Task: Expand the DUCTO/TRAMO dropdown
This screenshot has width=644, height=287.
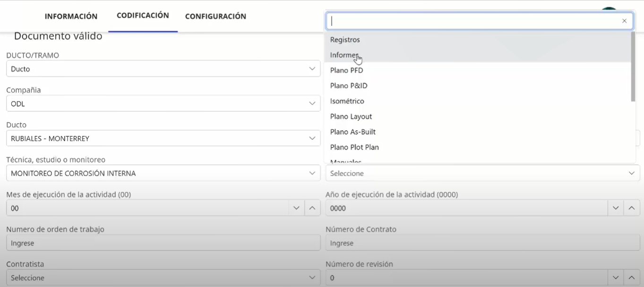Action: [163, 69]
